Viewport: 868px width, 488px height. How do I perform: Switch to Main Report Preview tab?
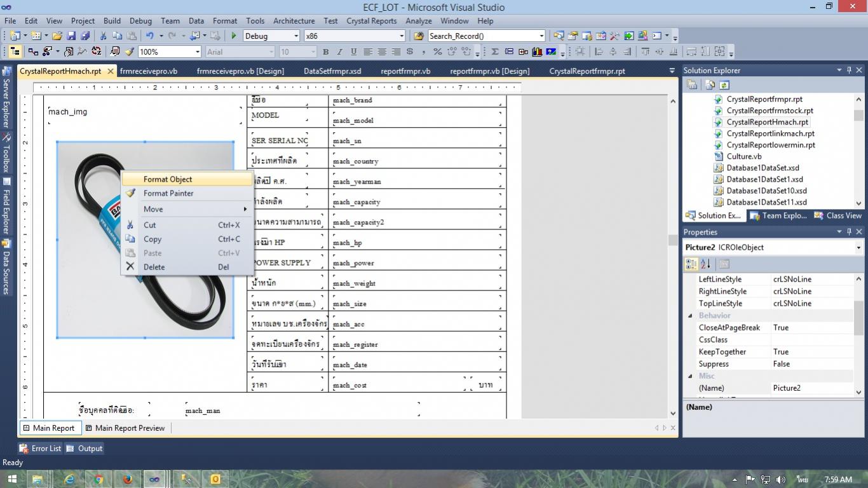(125, 428)
